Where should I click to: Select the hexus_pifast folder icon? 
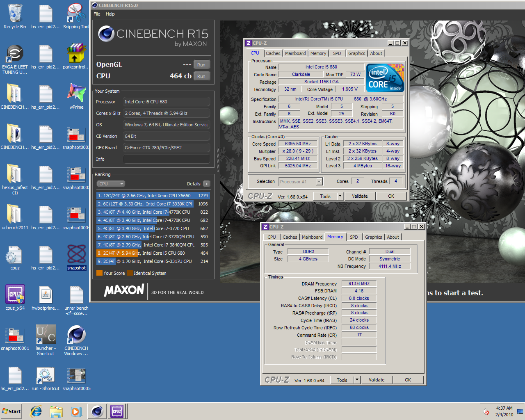(15, 180)
